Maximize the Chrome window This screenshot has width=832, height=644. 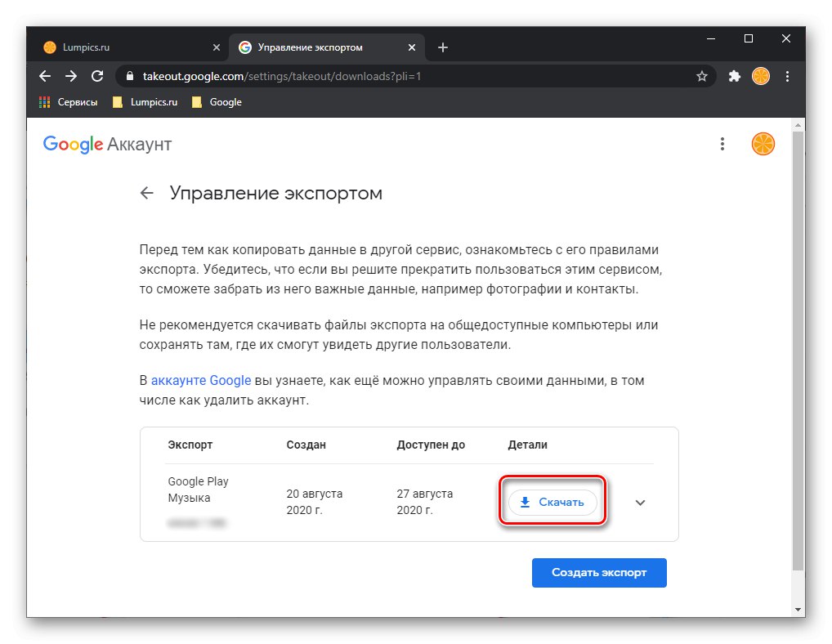pos(749,38)
